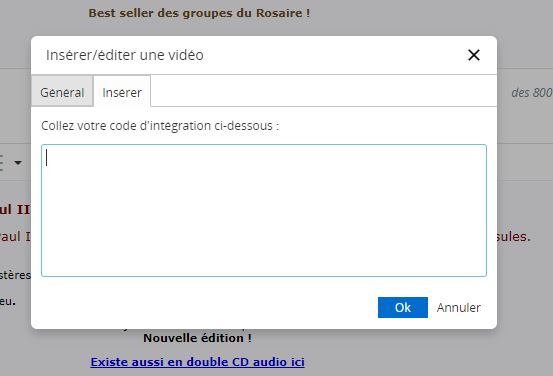Viewport: 553px width, 376px height.
Task: Select the Inserer tab
Action: coord(122,91)
